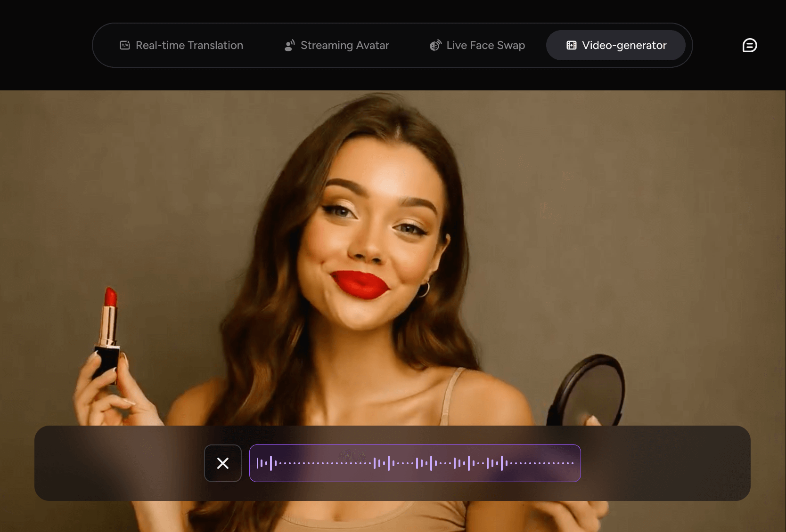This screenshot has width=786, height=532.
Task: Open the chat message icon at top right
Action: point(749,45)
